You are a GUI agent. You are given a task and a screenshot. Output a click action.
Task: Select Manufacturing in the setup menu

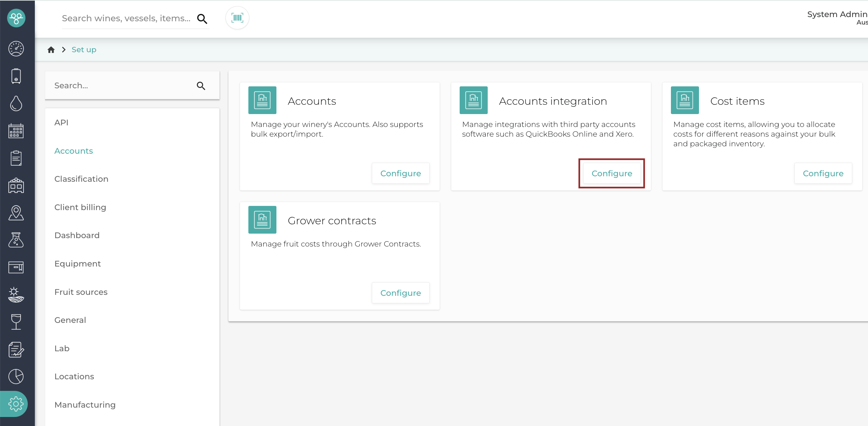(85, 404)
